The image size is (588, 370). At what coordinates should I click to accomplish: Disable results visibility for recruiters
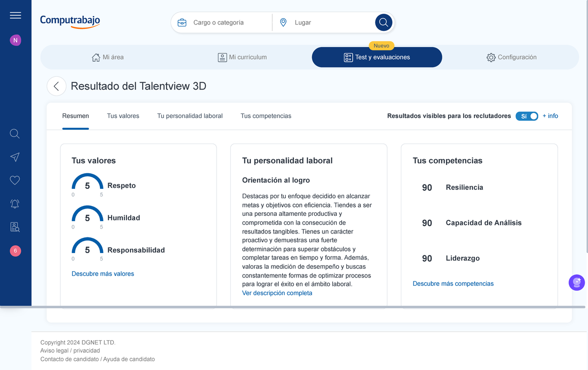pos(527,116)
